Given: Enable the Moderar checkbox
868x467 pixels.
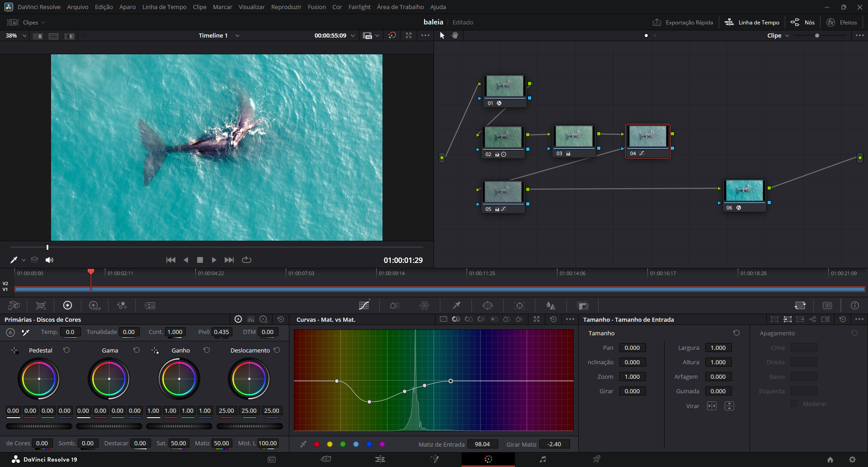Looking at the screenshot, I should tap(794, 404).
